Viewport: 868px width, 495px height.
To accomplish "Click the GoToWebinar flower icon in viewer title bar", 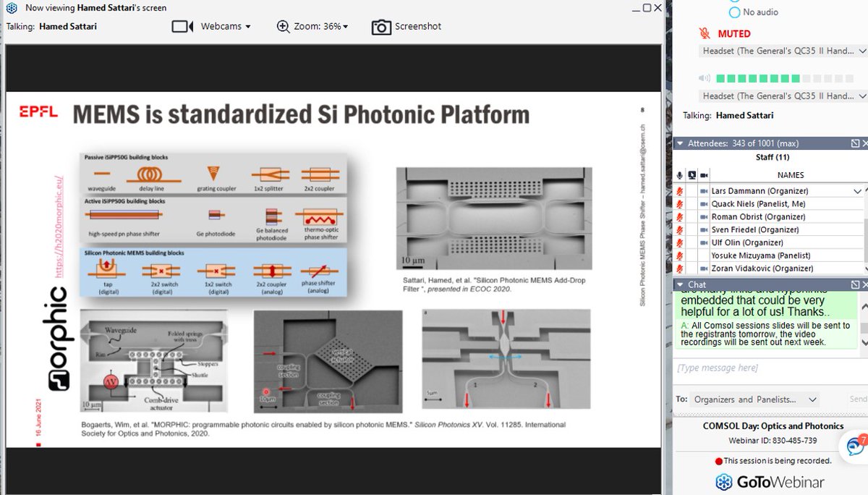I will [12, 8].
